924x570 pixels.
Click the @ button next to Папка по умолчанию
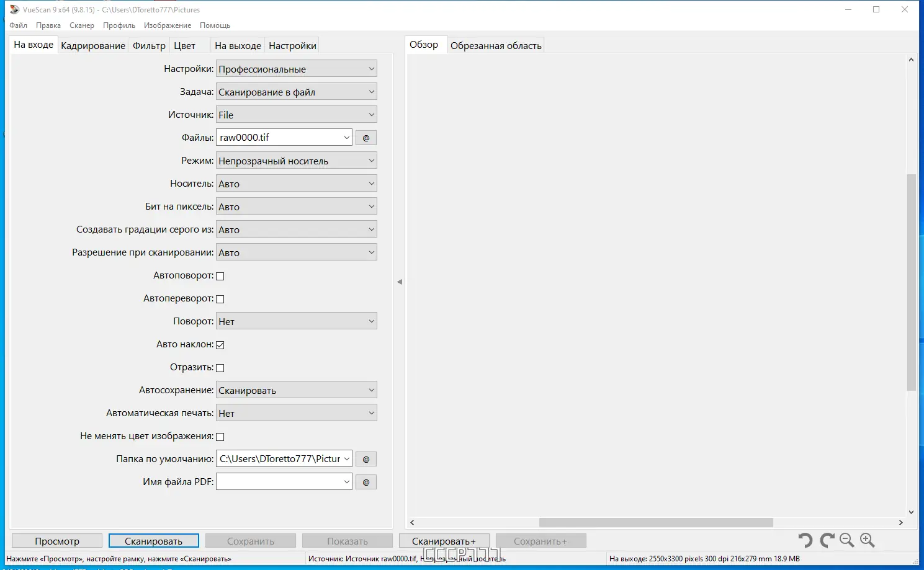[x=366, y=459]
